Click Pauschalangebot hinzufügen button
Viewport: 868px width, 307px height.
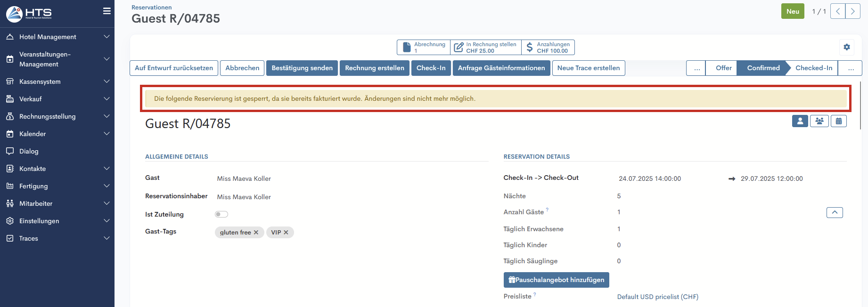tap(556, 280)
